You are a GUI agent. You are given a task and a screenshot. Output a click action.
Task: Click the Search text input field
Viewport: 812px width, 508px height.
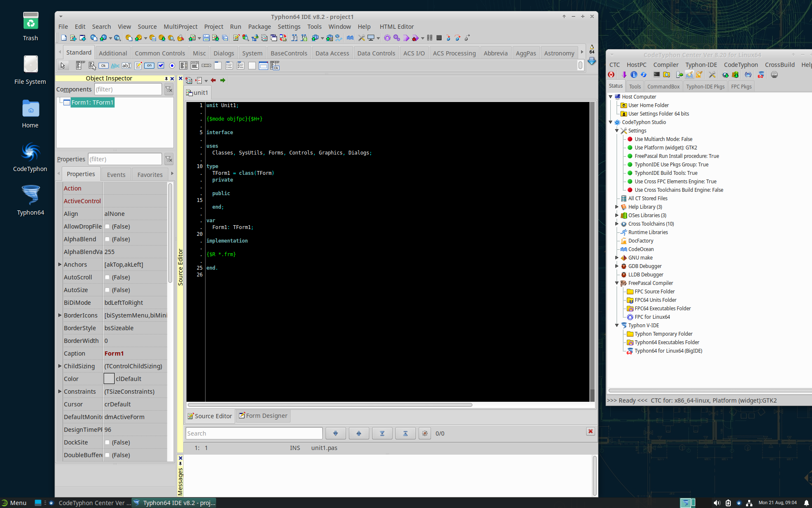coord(254,433)
